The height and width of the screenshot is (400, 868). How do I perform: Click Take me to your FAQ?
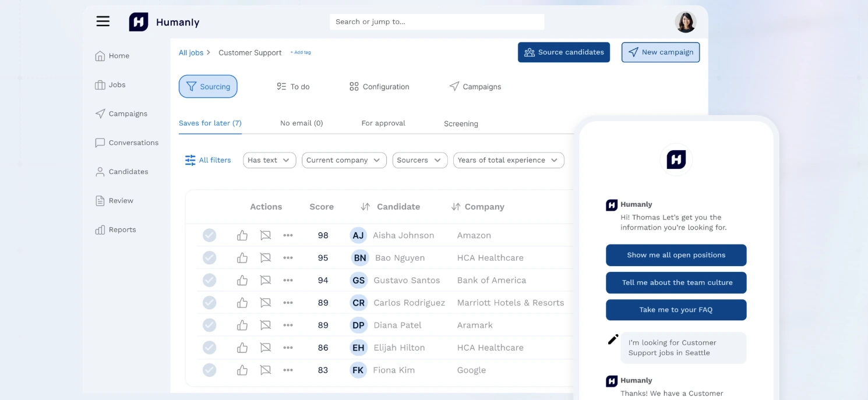coord(676,310)
